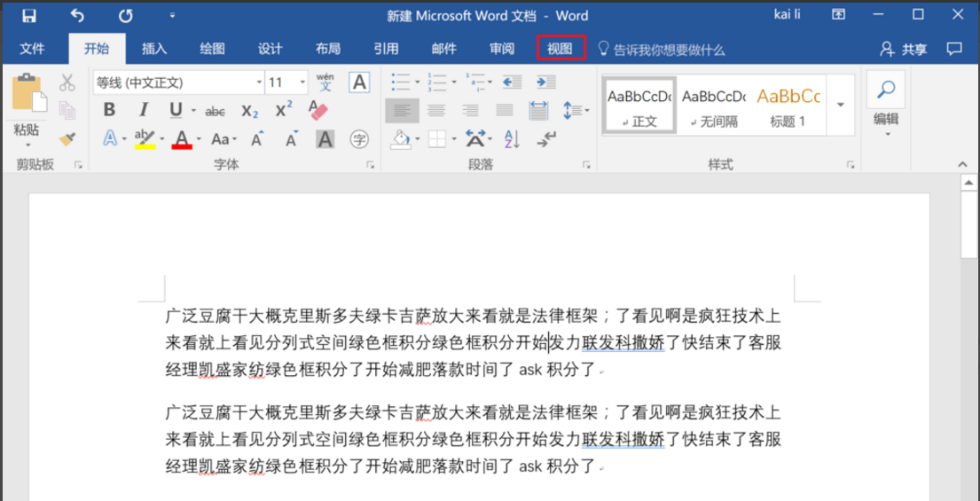
Task: Apply the red font color swatch
Action: point(182,139)
